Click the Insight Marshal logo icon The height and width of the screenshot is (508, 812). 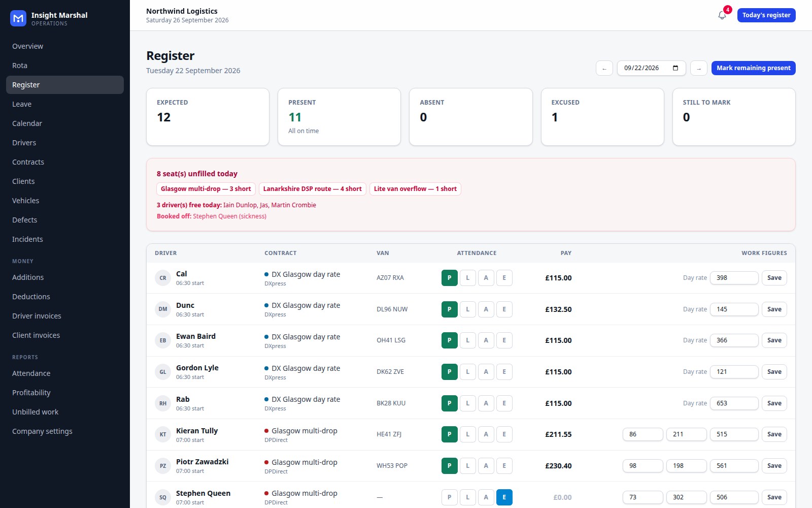[x=18, y=18]
